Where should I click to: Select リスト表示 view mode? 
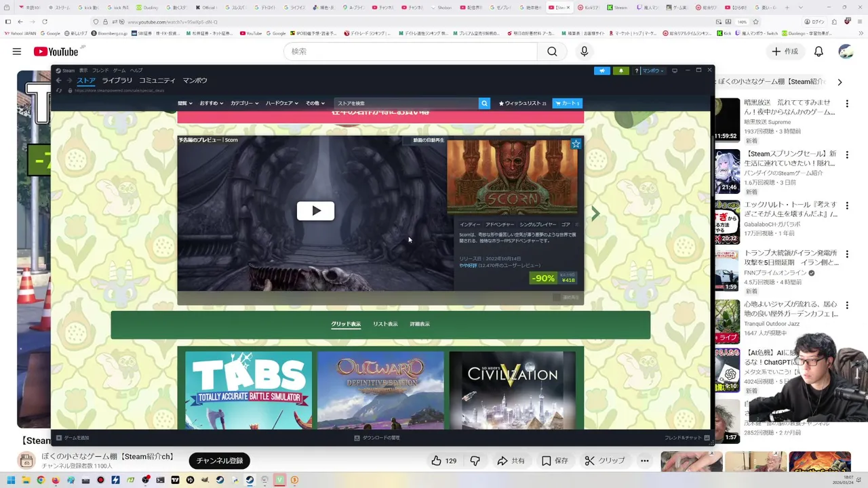[385, 324]
